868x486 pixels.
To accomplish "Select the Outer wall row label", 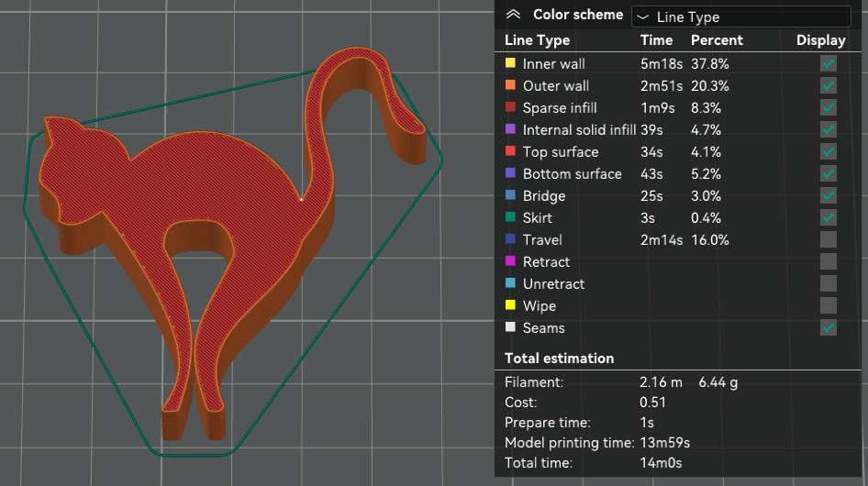I will (556, 86).
